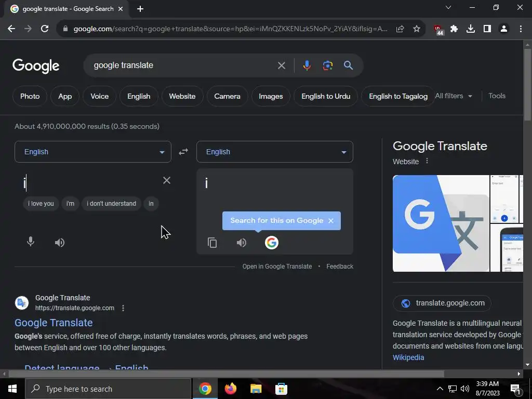Image resolution: width=532 pixels, height=399 pixels.
Task: Select the Photo filter chip
Action: (x=30, y=96)
